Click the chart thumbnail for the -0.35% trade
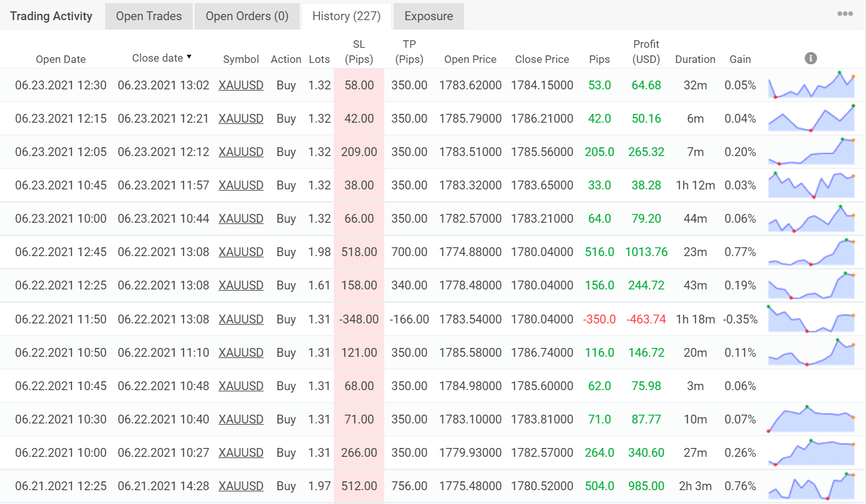The height and width of the screenshot is (504, 866). (x=811, y=319)
